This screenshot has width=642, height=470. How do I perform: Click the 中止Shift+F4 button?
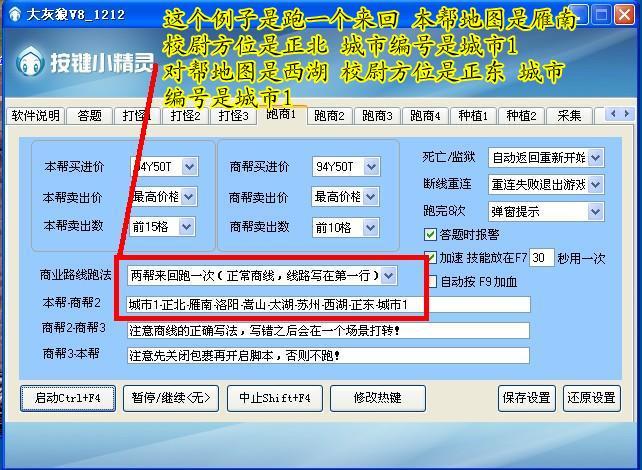[275, 398]
